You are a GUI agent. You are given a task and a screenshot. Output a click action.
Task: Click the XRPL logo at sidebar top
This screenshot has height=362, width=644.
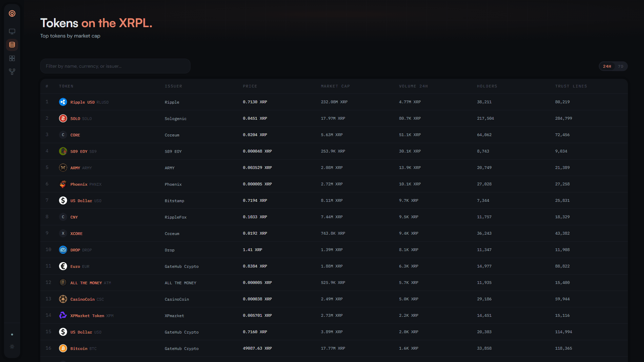coord(12,14)
